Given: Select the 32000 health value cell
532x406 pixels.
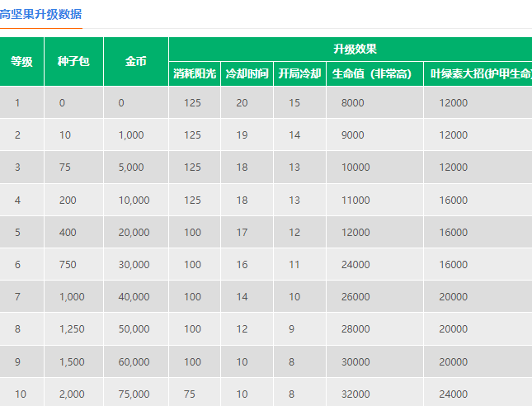Looking at the screenshot, I should [375, 394].
